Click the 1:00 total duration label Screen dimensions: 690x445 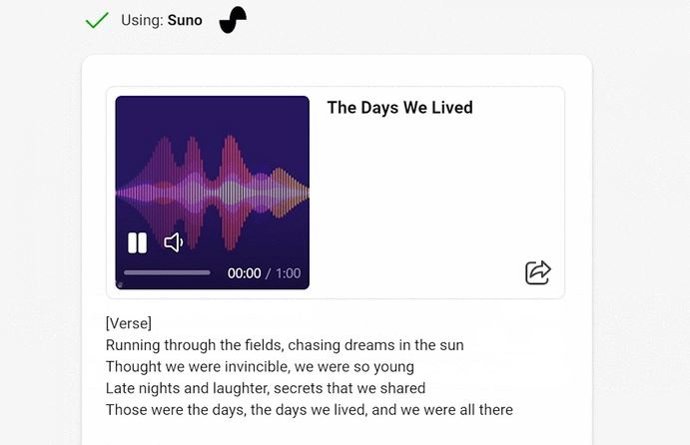point(288,273)
